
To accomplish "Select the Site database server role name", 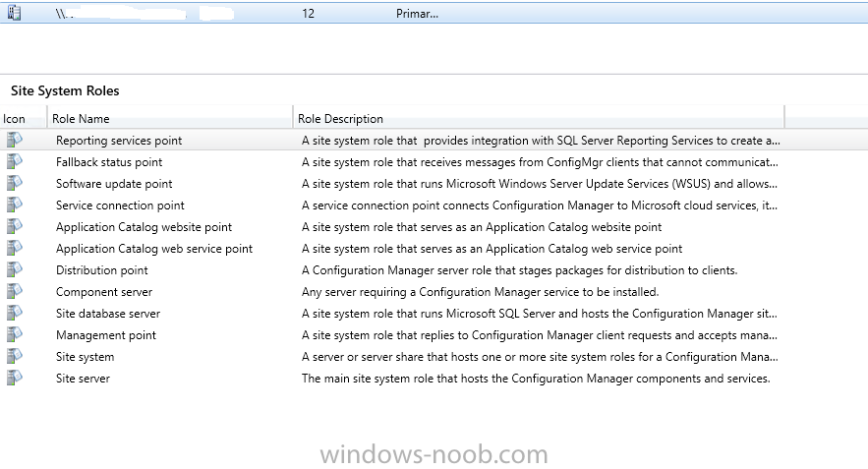I will [x=108, y=314].
